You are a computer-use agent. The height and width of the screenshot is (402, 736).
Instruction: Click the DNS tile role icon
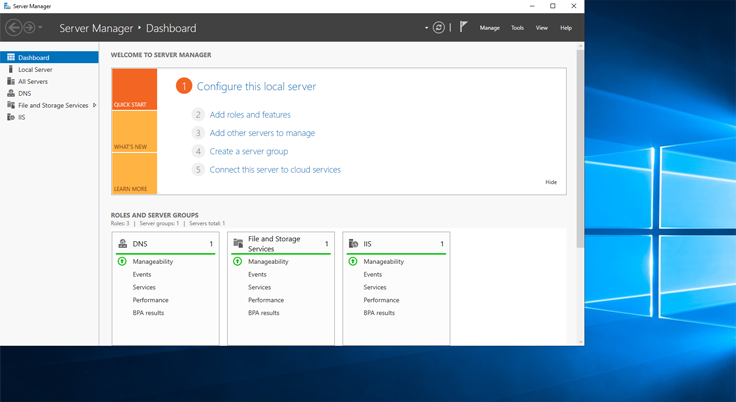(x=123, y=243)
